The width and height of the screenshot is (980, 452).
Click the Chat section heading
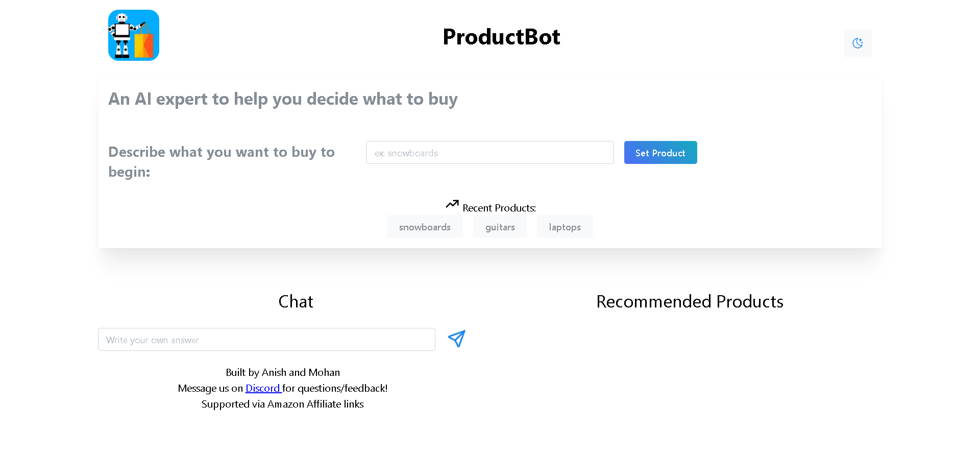tap(296, 301)
